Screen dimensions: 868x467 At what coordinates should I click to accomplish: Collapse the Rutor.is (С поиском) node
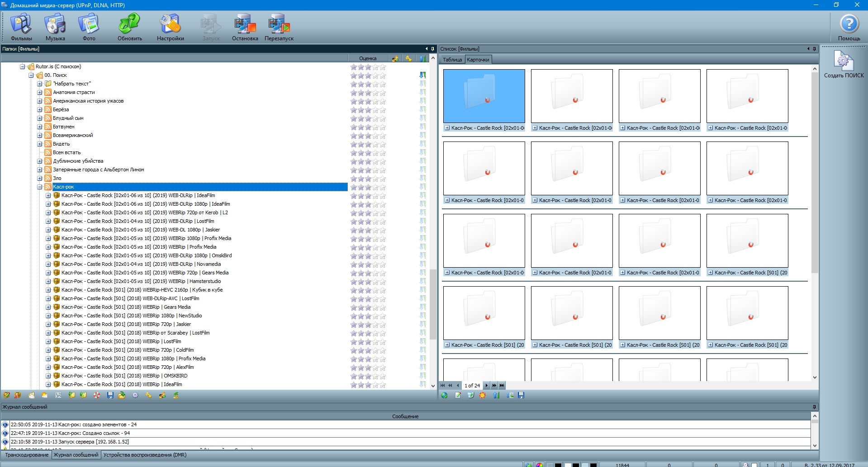pyautogui.click(x=22, y=66)
